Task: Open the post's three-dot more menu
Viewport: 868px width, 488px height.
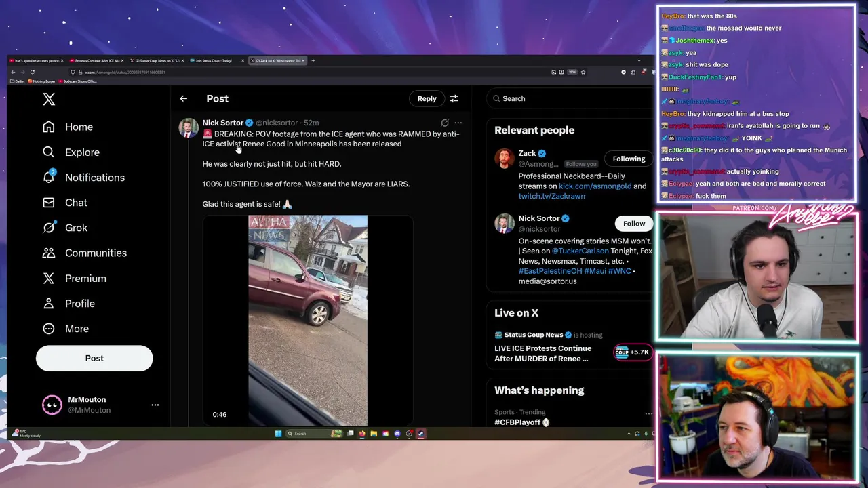Action: [458, 123]
